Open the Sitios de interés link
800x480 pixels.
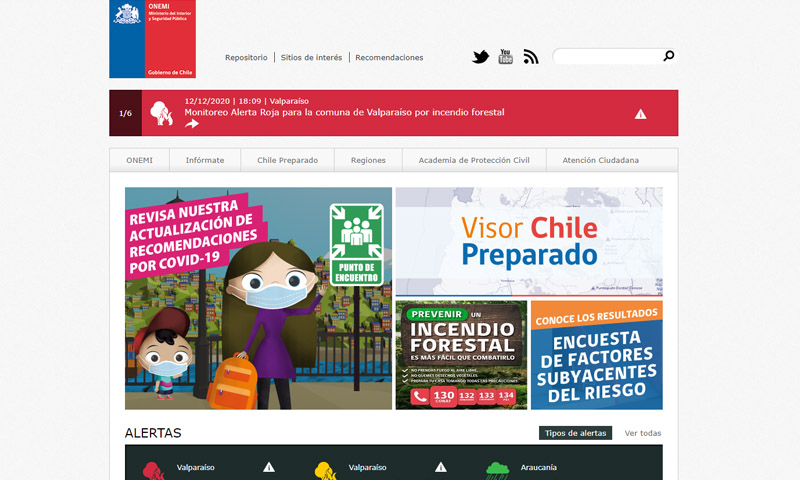click(x=311, y=58)
